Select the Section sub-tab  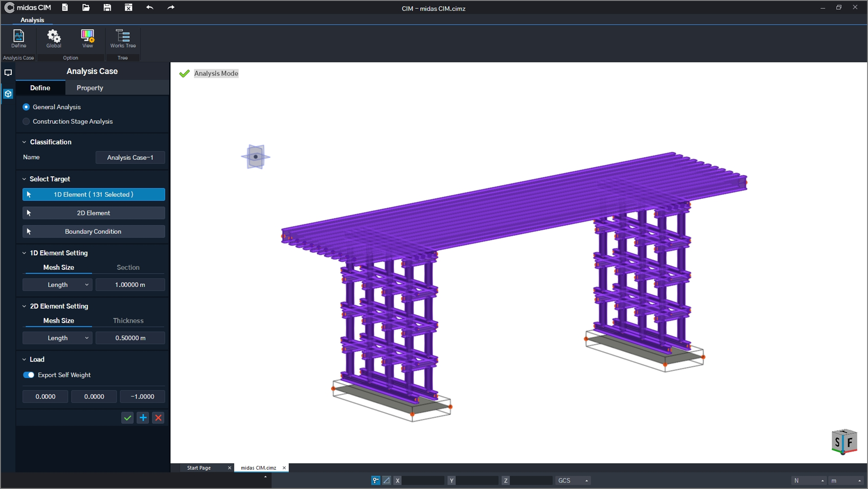(128, 267)
